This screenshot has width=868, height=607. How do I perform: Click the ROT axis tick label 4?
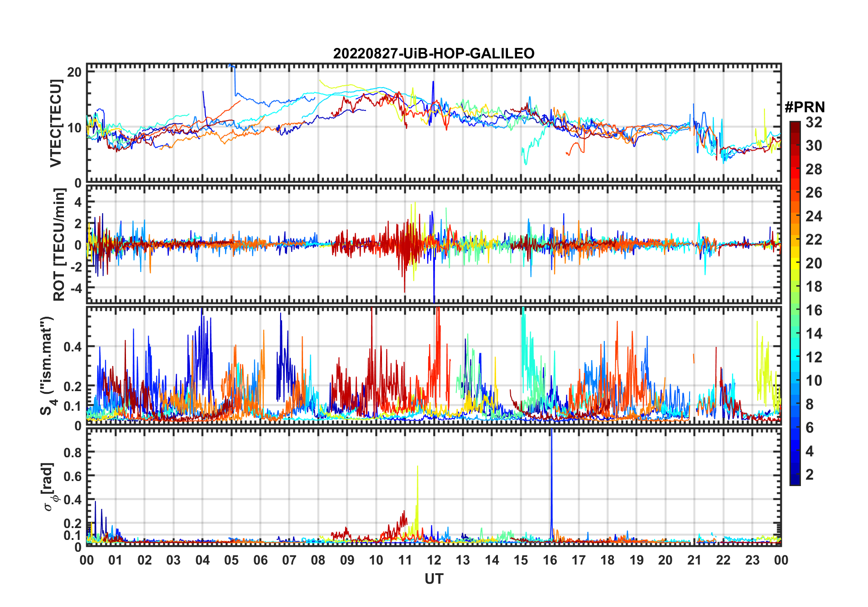[x=78, y=202]
